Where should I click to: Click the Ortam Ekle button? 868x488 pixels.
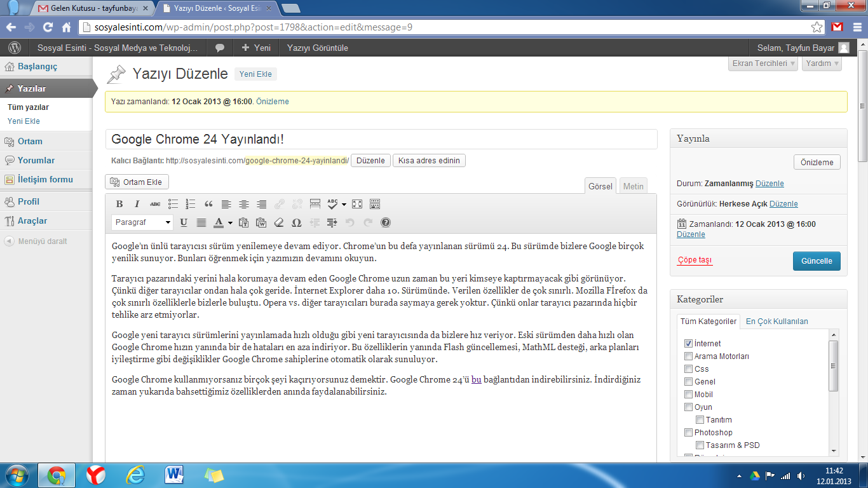(137, 182)
